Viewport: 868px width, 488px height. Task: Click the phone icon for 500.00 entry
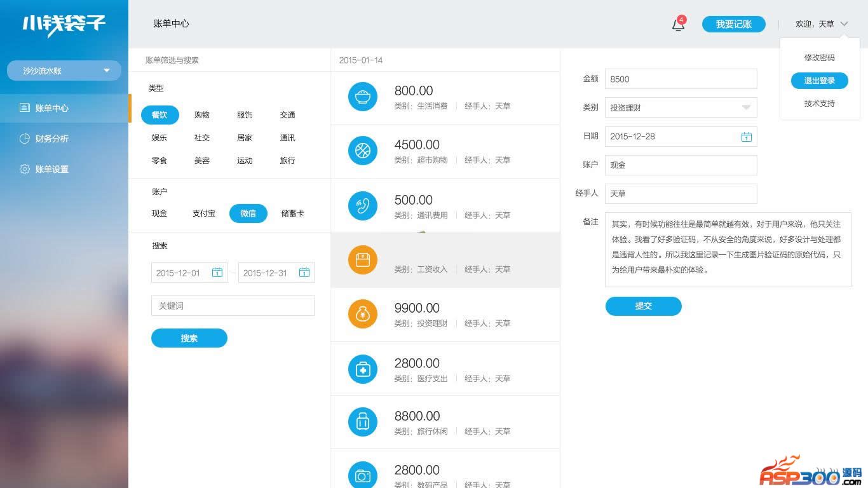click(363, 206)
